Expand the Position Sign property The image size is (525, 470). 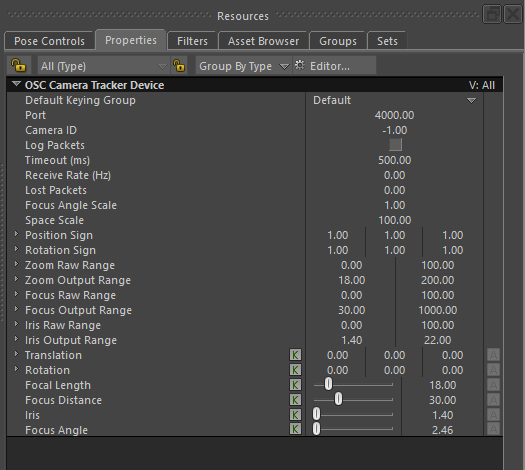tap(16, 234)
